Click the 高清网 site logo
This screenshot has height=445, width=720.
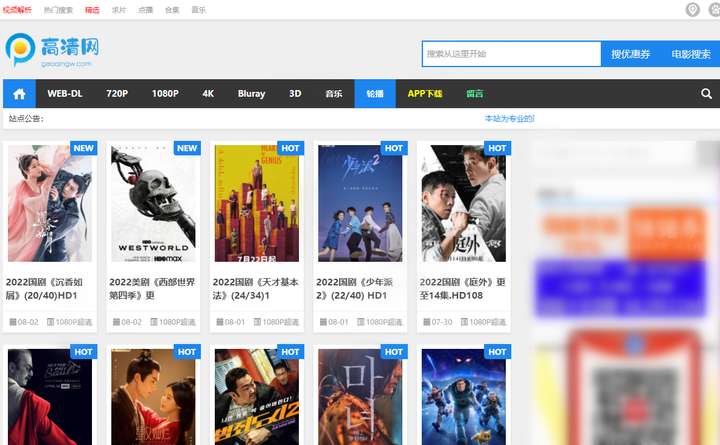pos(52,50)
